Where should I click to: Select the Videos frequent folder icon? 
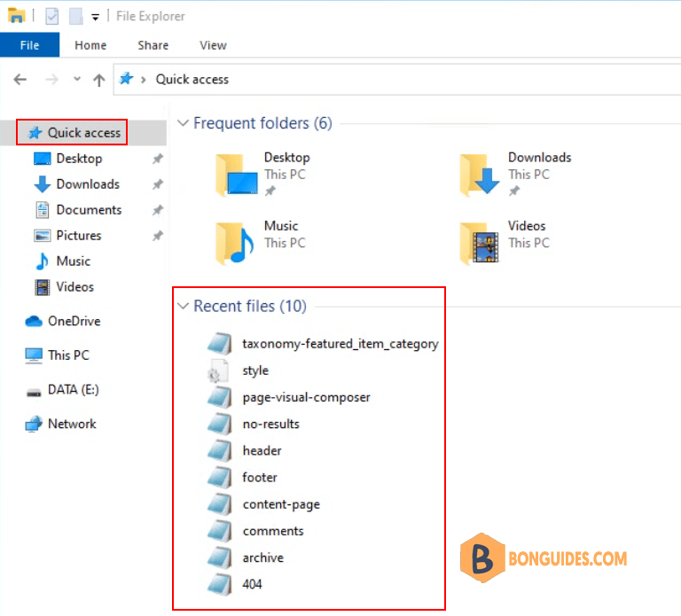480,243
